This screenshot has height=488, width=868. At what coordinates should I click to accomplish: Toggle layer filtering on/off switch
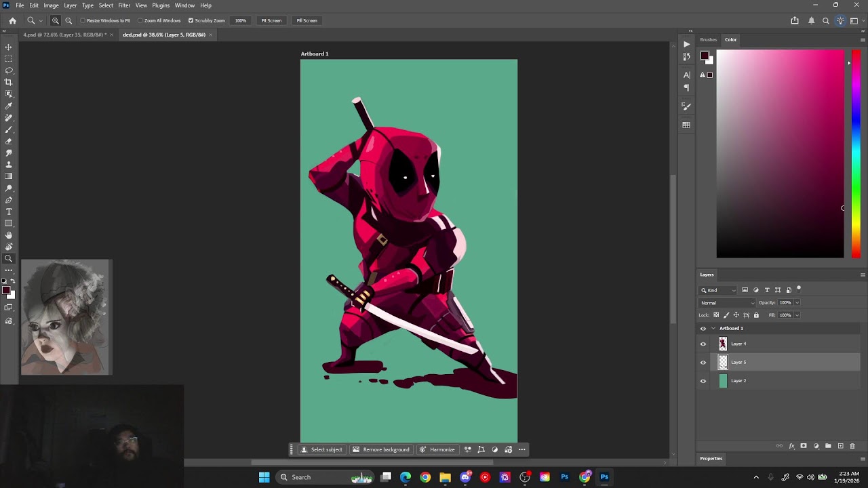click(x=799, y=289)
